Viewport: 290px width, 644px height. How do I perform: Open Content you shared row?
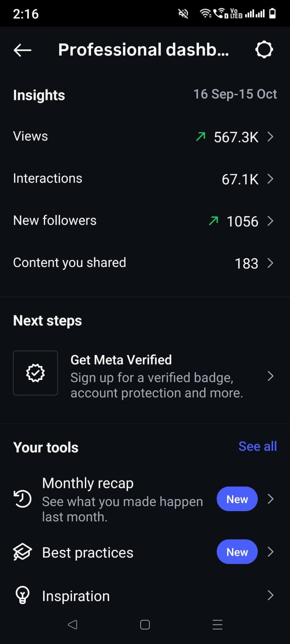145,263
